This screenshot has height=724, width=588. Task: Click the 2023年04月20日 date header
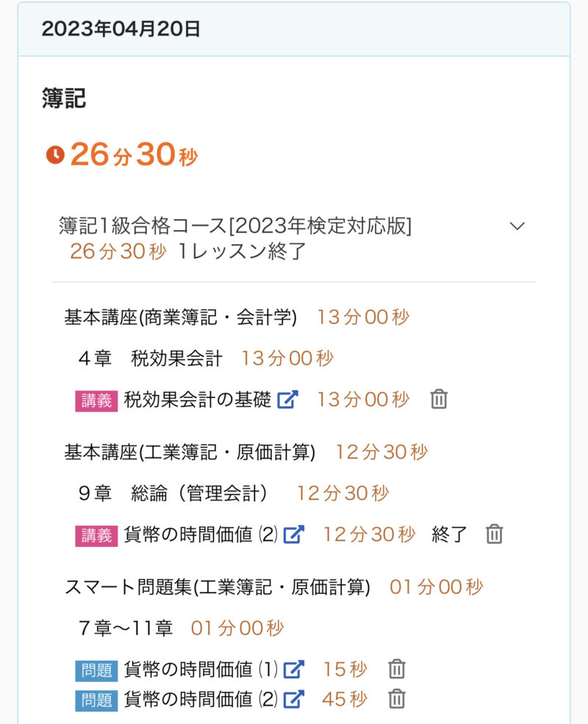pos(121,29)
